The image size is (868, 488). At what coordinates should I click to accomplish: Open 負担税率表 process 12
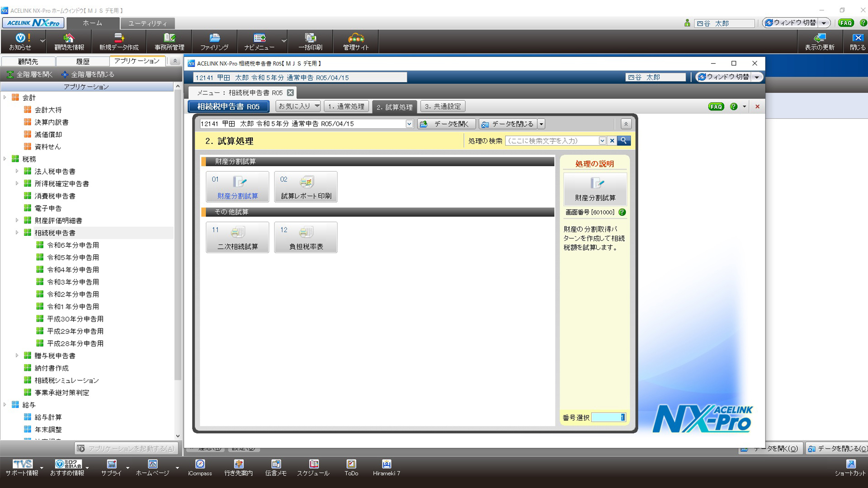tap(306, 237)
